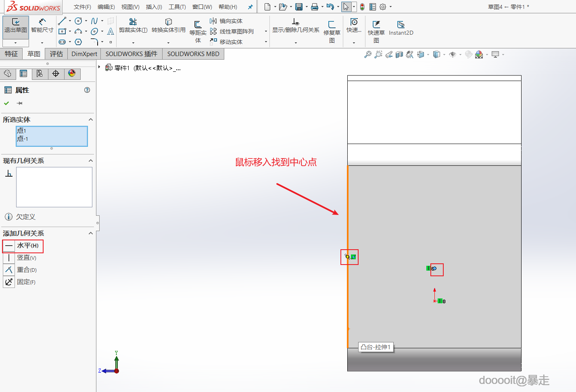Screen dimensions: 576x392
Task: Open the Appearances color-wheel manager tab
Action: (x=72, y=73)
